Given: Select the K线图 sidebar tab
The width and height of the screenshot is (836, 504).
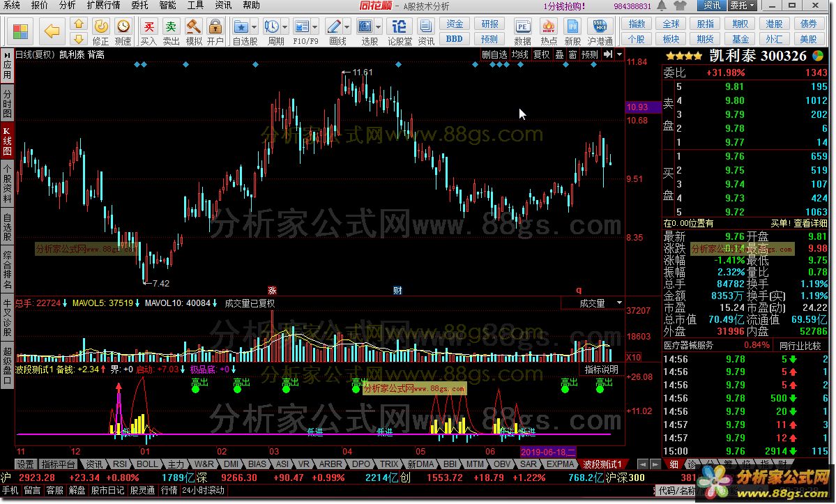Looking at the screenshot, I should pos(7,142).
